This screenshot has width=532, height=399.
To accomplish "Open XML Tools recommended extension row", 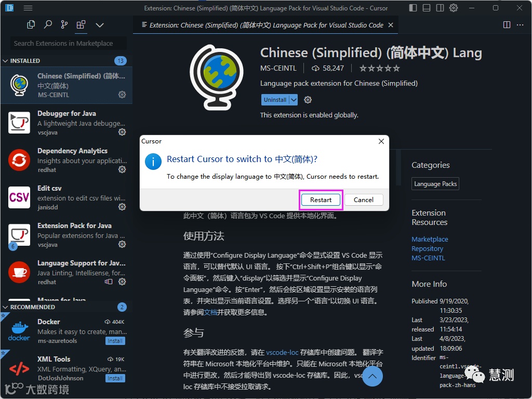I will tap(66, 368).
